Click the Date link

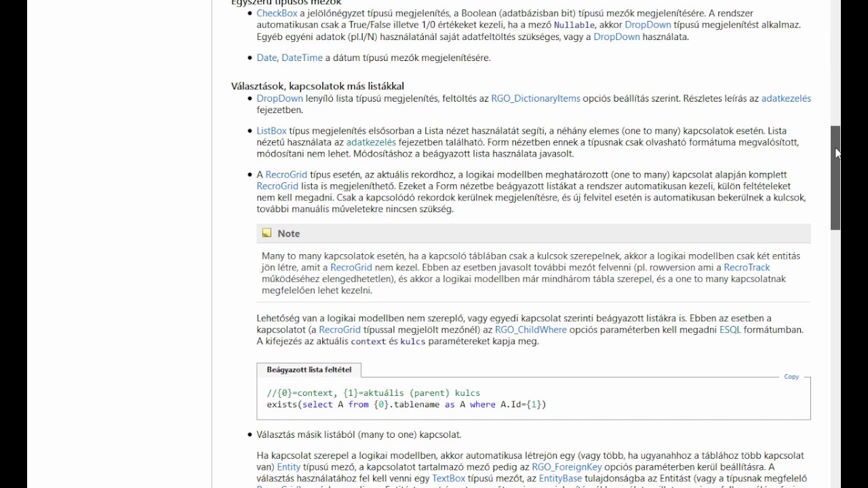(x=267, y=58)
